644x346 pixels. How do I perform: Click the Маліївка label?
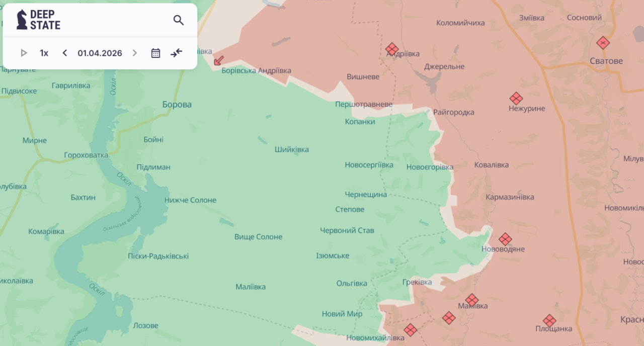pos(251,287)
